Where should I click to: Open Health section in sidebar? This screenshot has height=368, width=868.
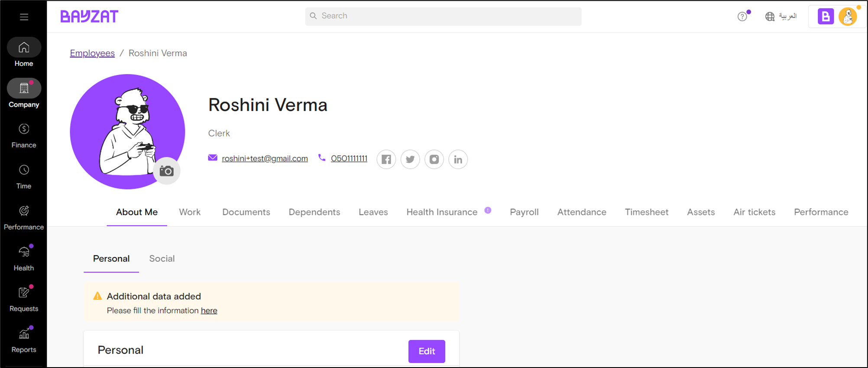[24, 259]
